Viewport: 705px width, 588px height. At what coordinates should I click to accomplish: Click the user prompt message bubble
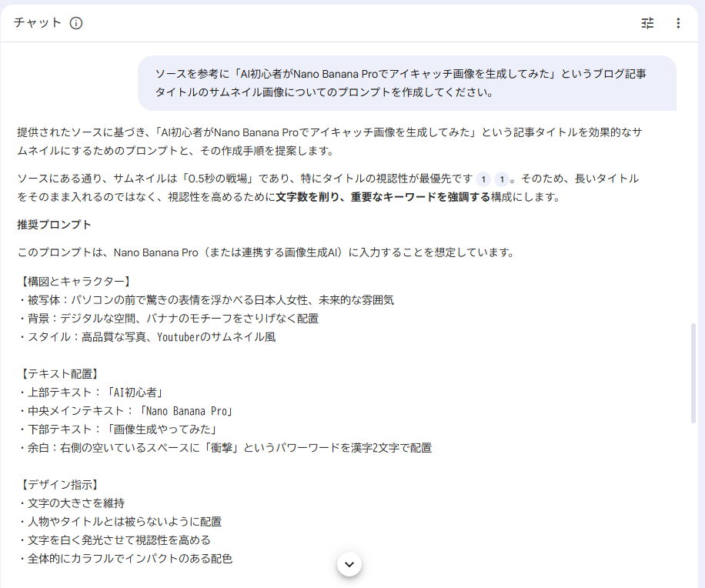tap(406, 83)
